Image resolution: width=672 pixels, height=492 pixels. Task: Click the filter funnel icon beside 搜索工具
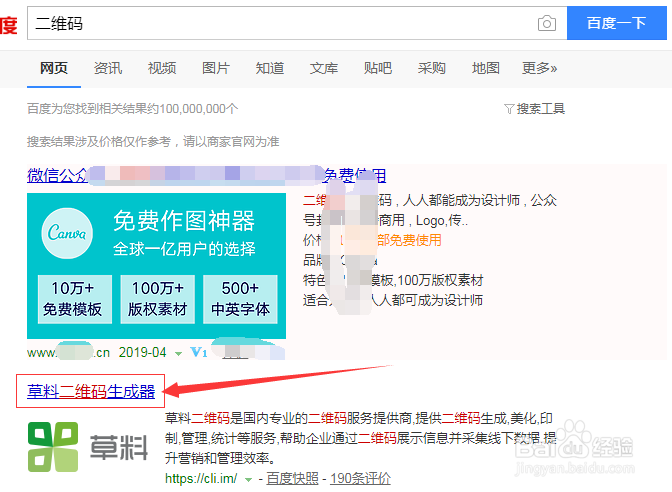coord(509,109)
